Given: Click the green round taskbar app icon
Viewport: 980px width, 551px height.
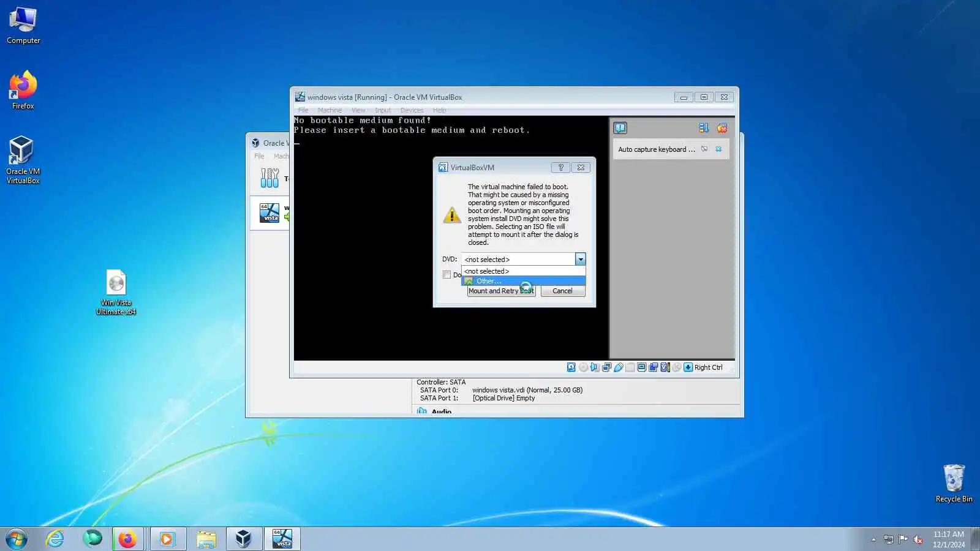Looking at the screenshot, I should point(92,538).
